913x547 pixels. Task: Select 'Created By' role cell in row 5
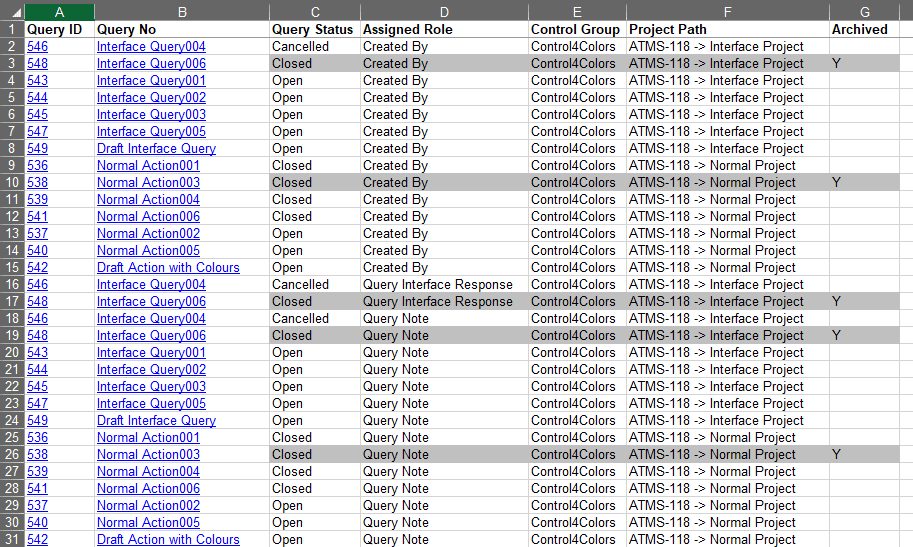click(x=444, y=97)
